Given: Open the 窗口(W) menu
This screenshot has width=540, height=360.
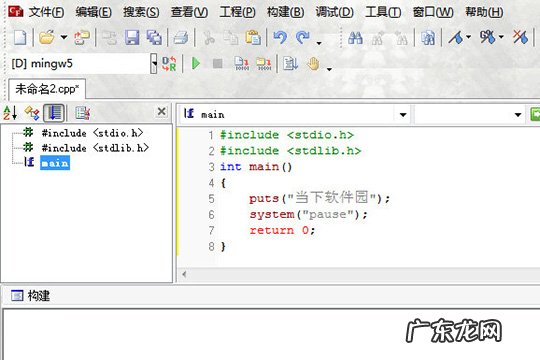Looking at the screenshot, I should coord(433,12).
